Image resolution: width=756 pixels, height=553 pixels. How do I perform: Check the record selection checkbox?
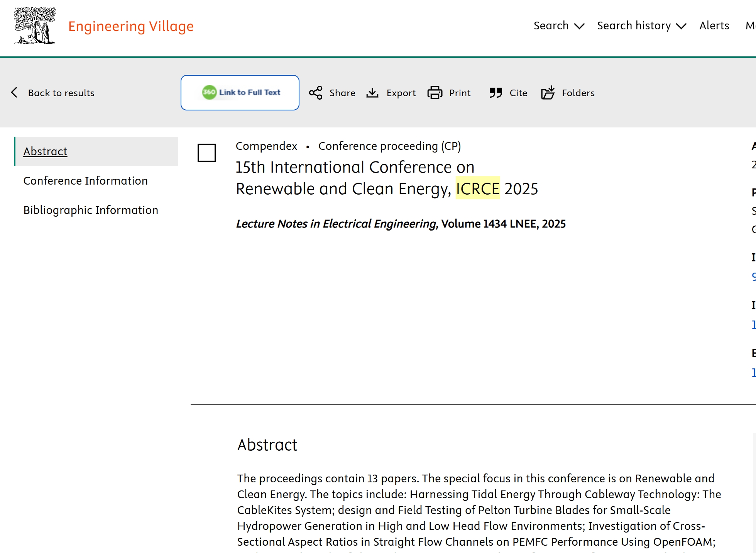(x=207, y=153)
